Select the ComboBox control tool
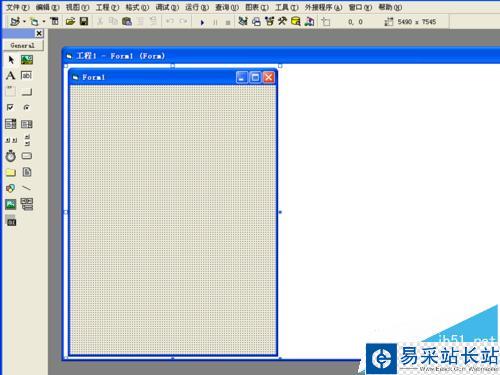Viewport: 500px width, 375px height. point(11,124)
